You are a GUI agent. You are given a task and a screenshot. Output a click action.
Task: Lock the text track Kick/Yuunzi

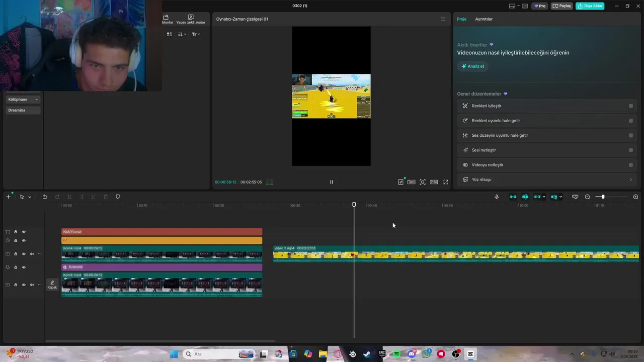[x=16, y=232]
